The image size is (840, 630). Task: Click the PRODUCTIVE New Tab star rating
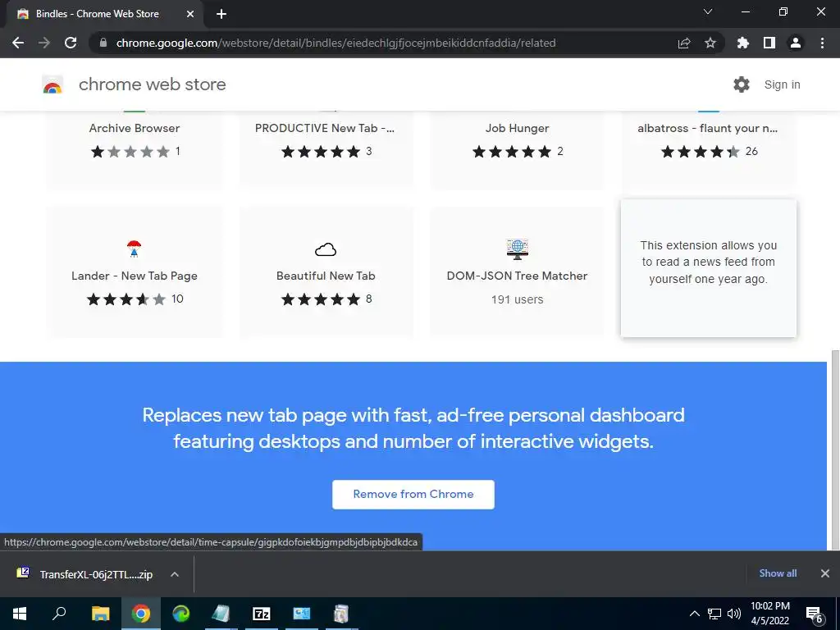click(321, 152)
